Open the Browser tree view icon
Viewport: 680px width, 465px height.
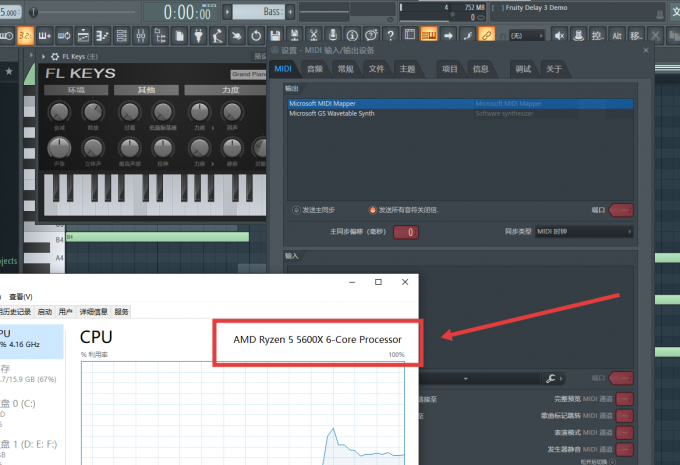click(160, 36)
